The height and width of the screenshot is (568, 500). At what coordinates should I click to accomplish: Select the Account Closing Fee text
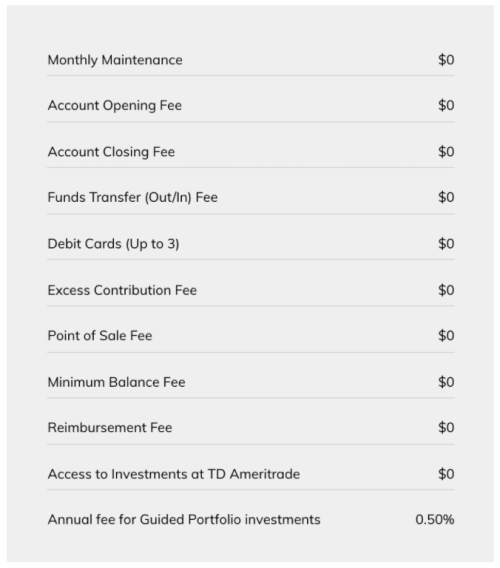(111, 152)
